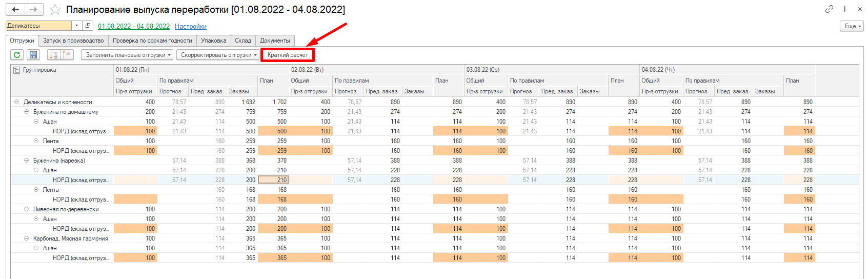This screenshot has height=279, width=868.
Task: Open the Деликатесы field's open-form icon
Action: coord(88,26)
